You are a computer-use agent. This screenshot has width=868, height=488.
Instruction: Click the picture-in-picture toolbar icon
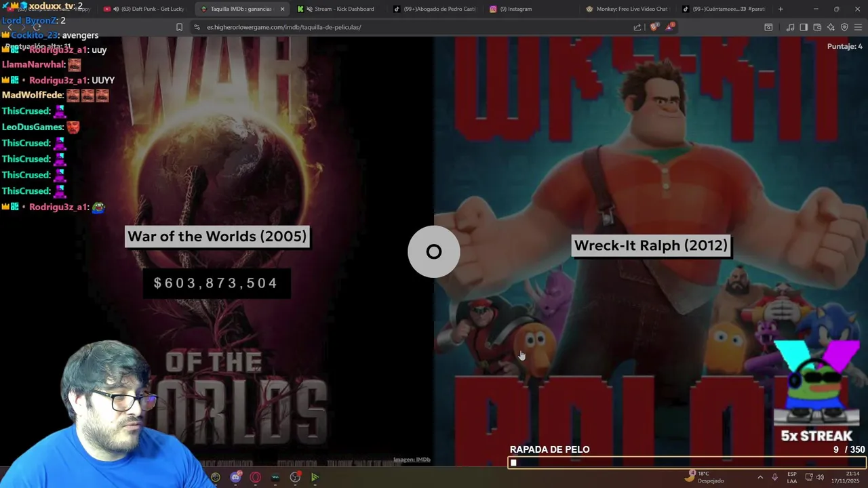point(768,27)
